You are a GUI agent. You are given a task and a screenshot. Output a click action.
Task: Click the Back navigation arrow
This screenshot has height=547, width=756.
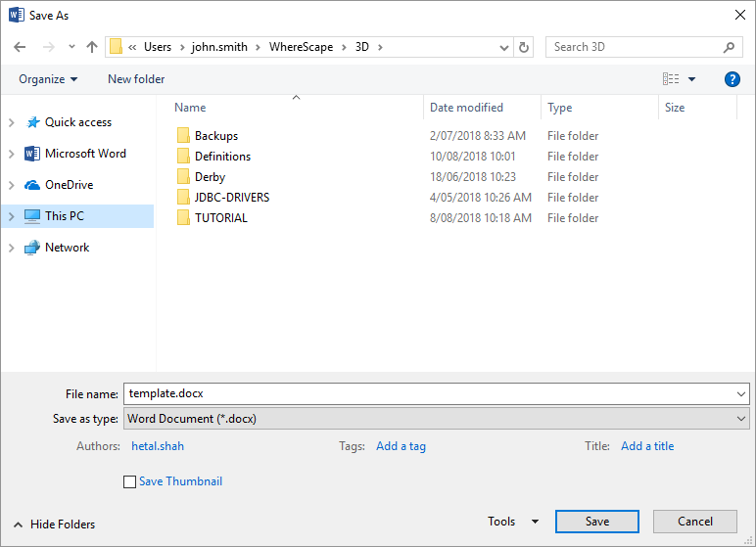(21, 47)
